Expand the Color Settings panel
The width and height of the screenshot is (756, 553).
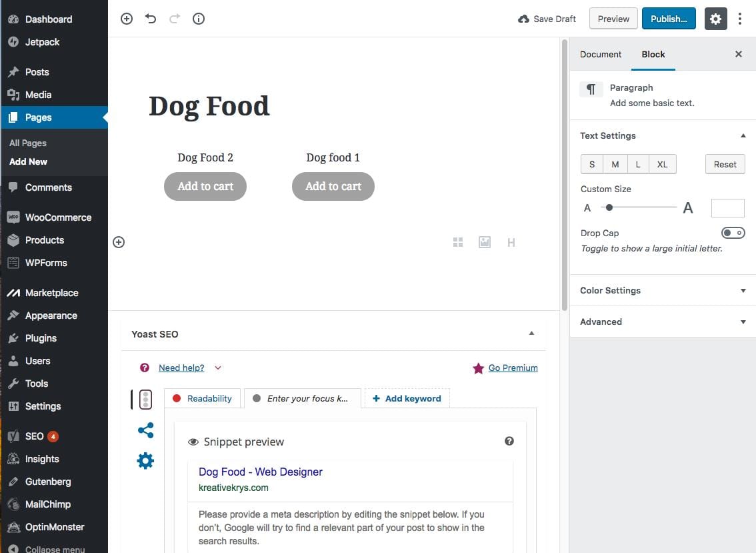(662, 291)
